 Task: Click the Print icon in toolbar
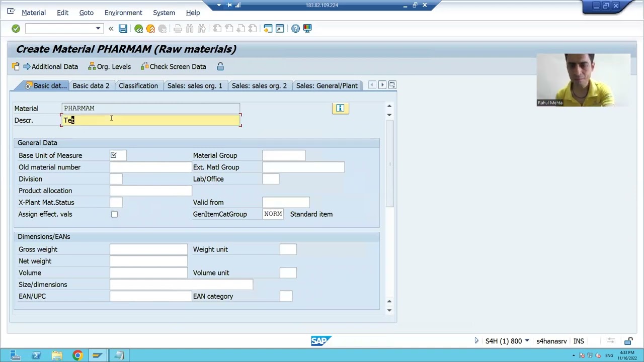tap(178, 29)
